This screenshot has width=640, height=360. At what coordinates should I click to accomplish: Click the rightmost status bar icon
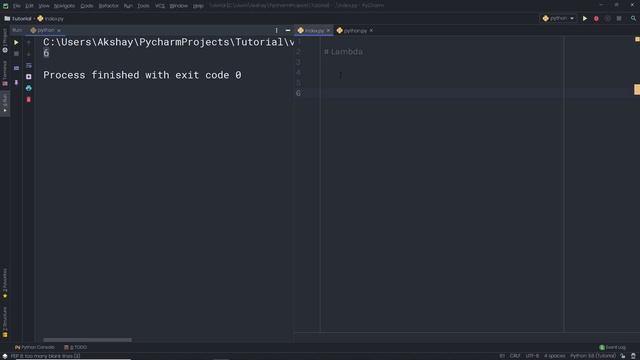coord(633,356)
